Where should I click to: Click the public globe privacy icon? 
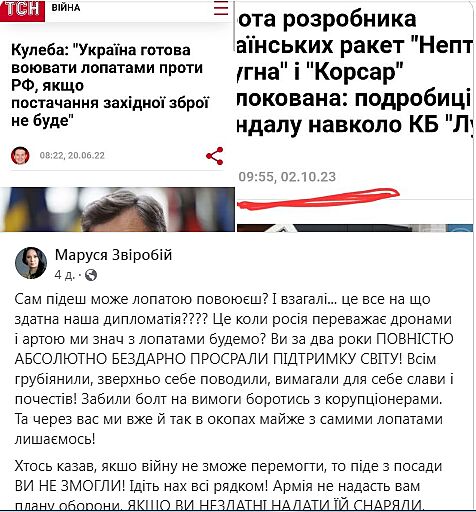tap(91, 275)
